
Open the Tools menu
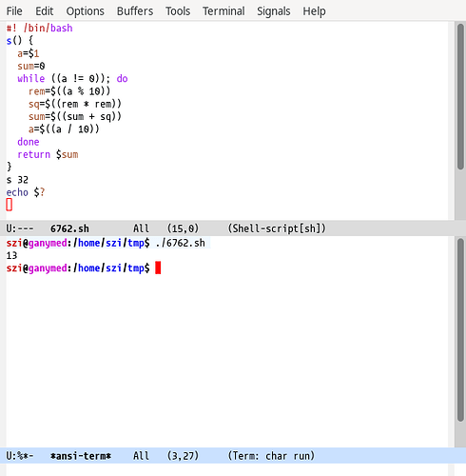tap(178, 11)
